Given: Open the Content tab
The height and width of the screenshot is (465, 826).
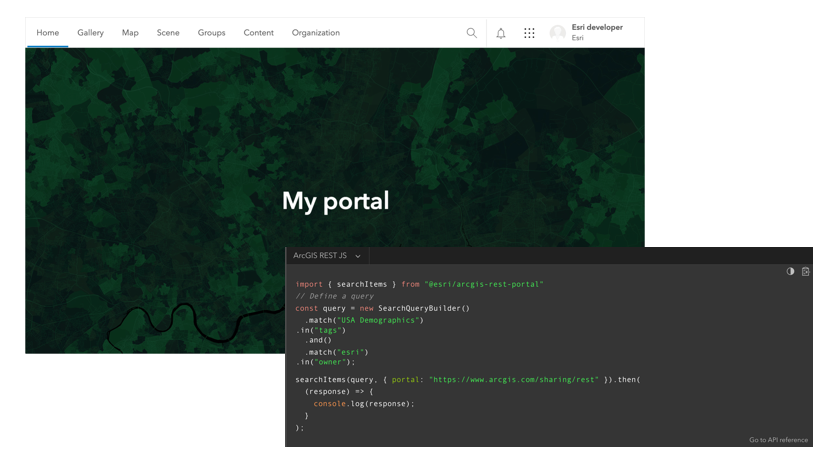Looking at the screenshot, I should (258, 33).
